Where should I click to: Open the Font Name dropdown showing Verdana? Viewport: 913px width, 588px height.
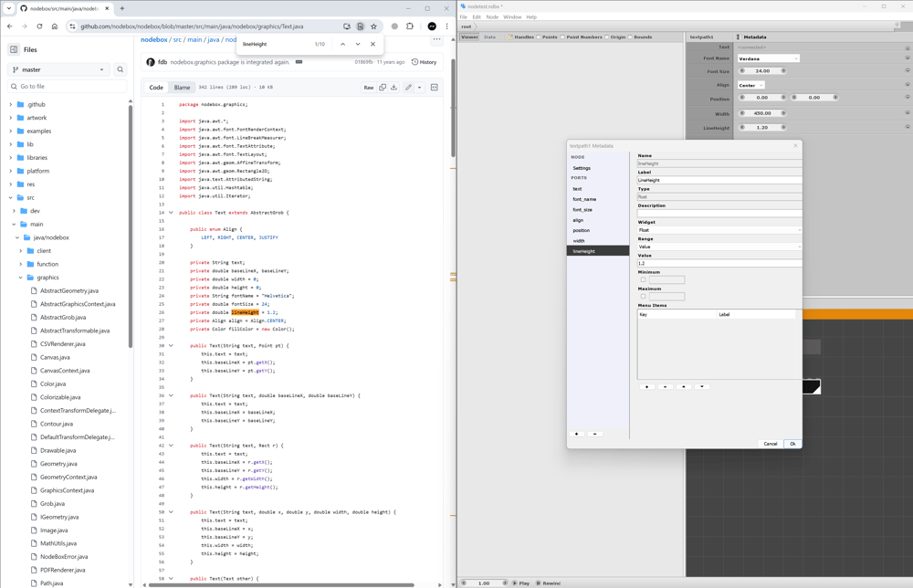[x=768, y=58]
